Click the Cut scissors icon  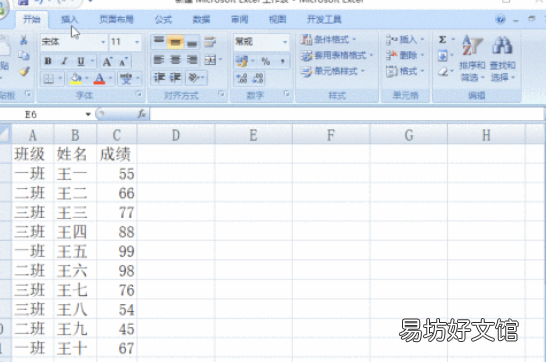pyautogui.click(x=24, y=40)
